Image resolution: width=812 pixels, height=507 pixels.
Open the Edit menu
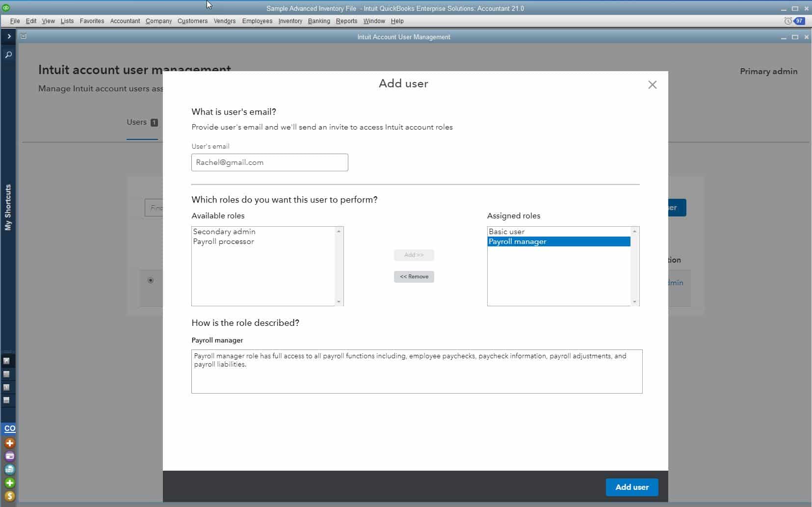[x=31, y=21]
